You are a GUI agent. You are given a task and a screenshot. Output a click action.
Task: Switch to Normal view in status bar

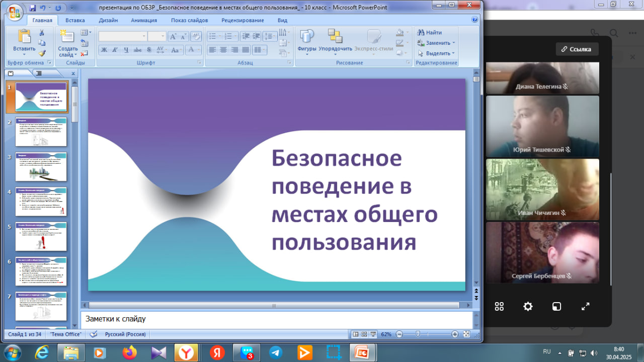coord(356,334)
